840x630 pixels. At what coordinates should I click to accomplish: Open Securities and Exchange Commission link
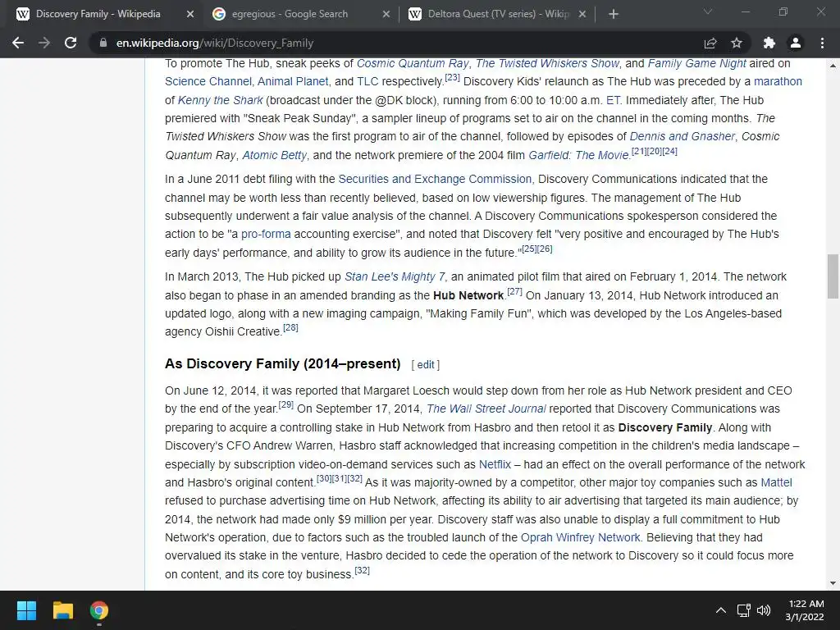(435, 179)
